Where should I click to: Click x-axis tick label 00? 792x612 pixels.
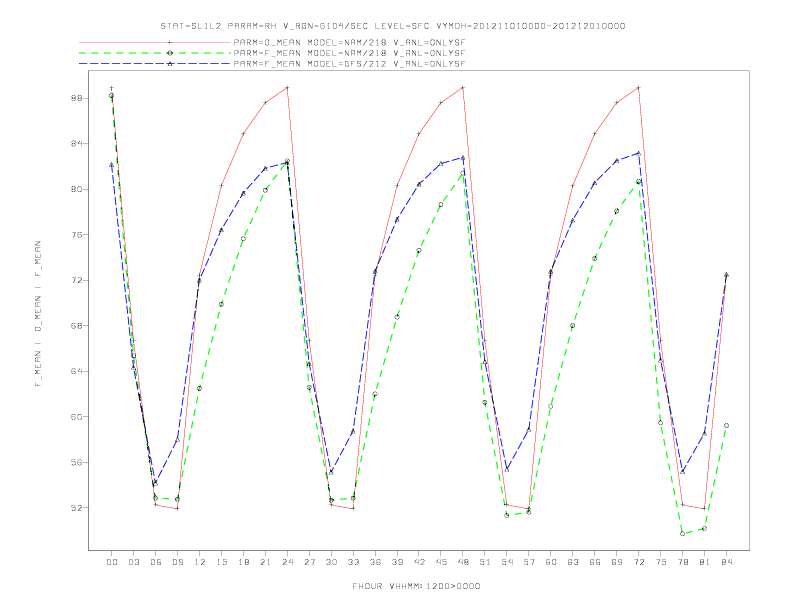point(112,562)
